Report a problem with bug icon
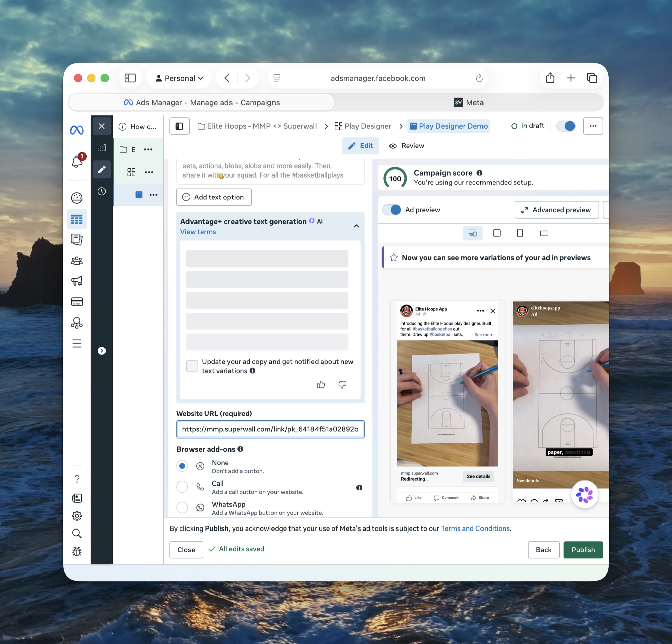The height and width of the screenshot is (644, 672). pyautogui.click(x=77, y=551)
